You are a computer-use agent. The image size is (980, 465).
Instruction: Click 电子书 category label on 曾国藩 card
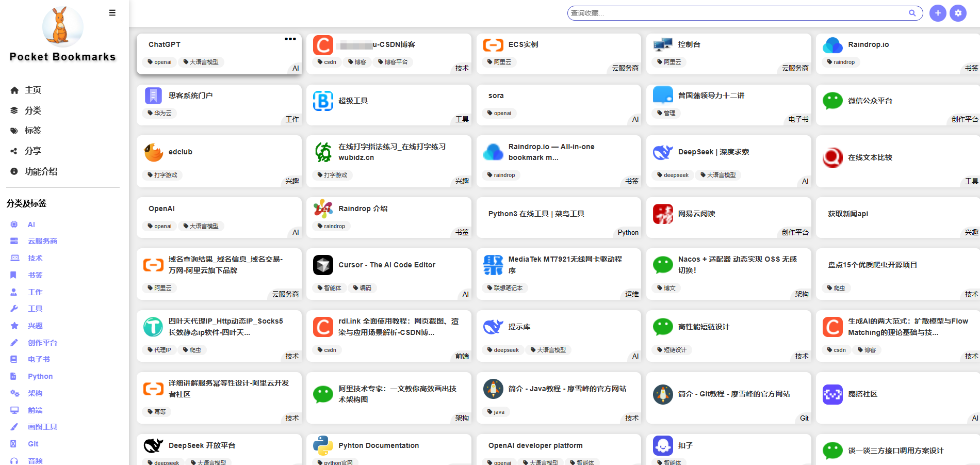(x=798, y=119)
